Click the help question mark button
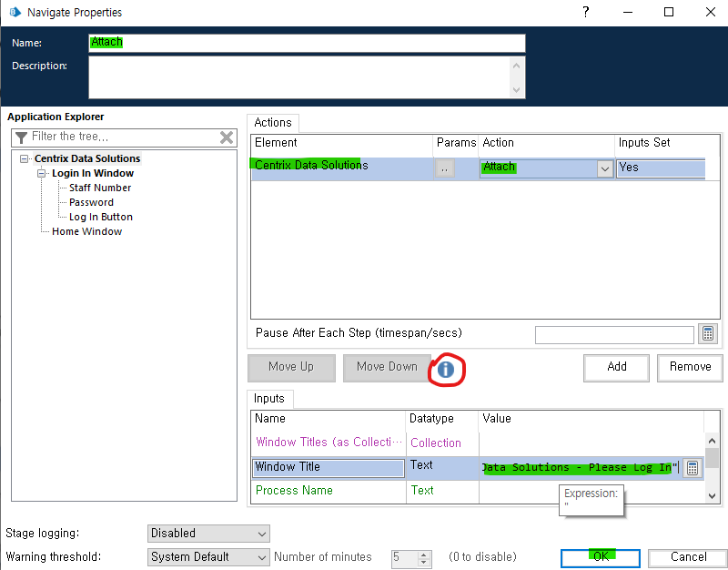 point(586,12)
